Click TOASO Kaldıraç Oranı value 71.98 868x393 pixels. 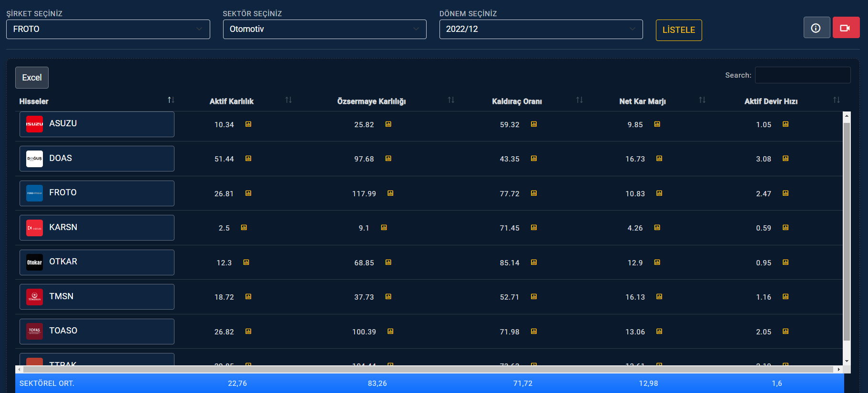coord(510,332)
